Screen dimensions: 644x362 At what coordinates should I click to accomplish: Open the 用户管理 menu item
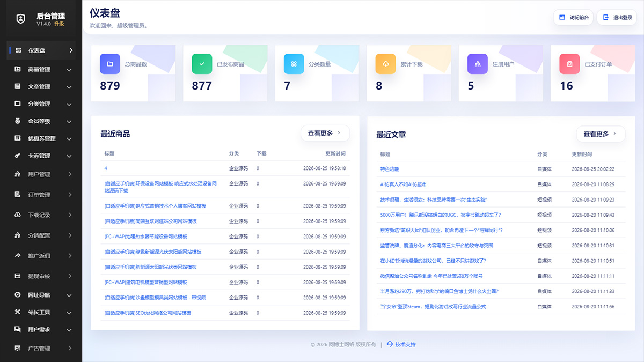[x=42, y=174]
